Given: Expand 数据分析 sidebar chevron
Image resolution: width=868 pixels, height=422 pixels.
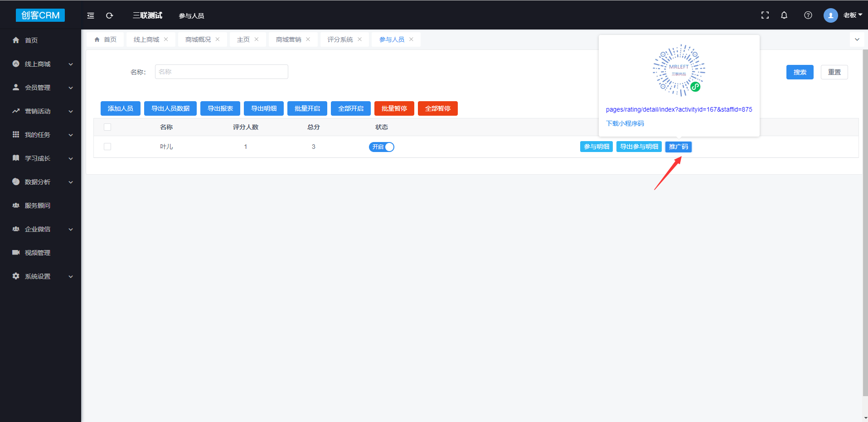Looking at the screenshot, I should pos(71,182).
